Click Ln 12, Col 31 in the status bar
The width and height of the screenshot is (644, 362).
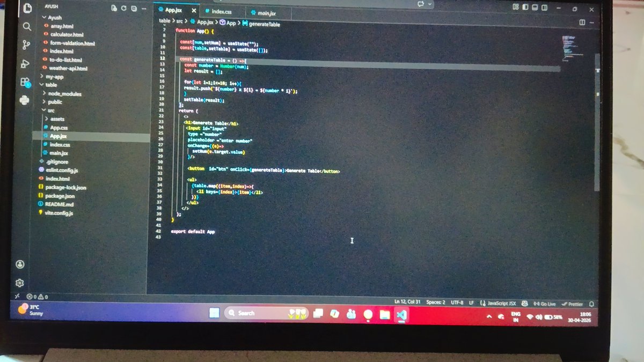click(407, 302)
